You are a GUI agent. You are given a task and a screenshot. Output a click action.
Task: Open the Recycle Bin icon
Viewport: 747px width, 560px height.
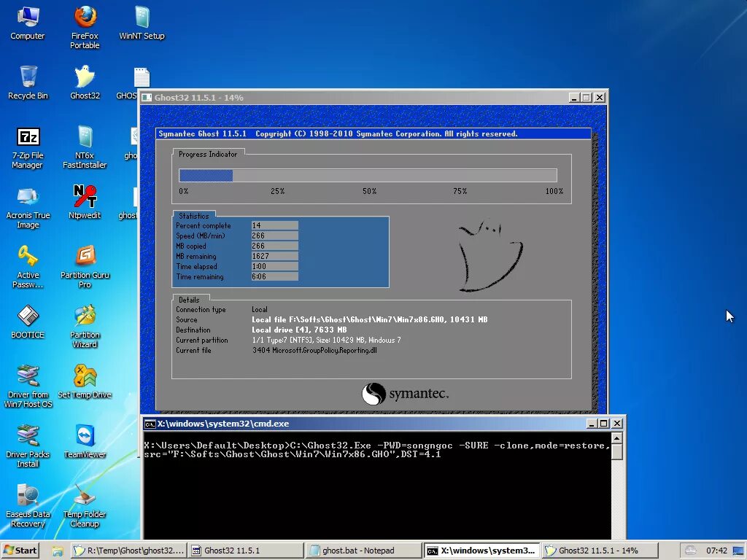point(28,82)
